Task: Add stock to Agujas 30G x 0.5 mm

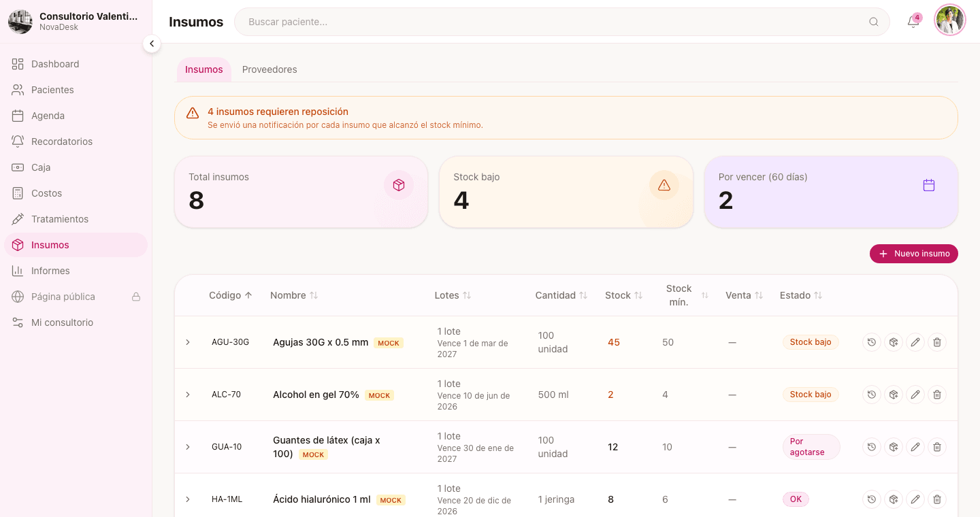Action: coord(894,342)
